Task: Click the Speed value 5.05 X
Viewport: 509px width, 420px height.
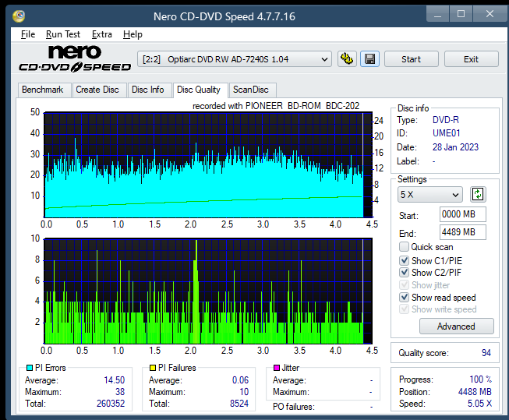Action: 479,404
